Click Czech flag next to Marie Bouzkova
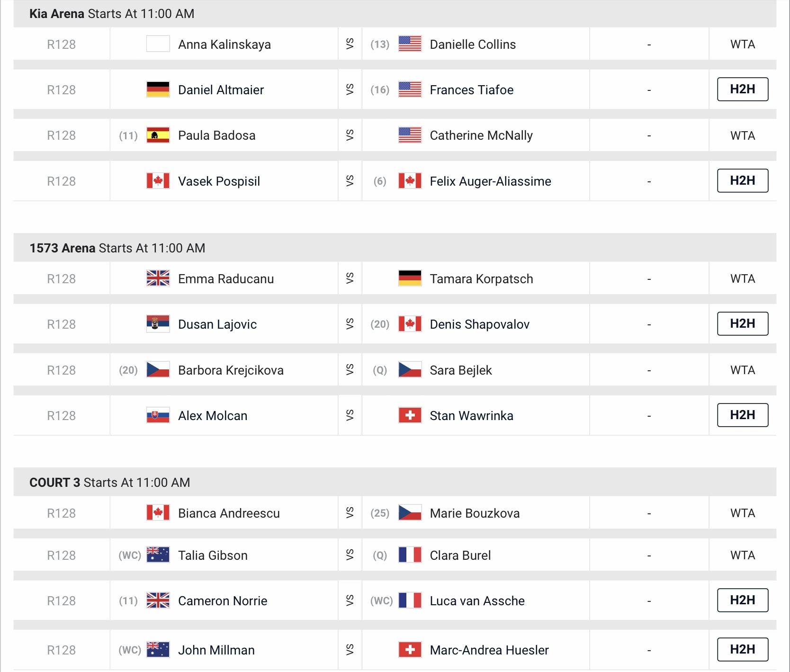The height and width of the screenshot is (672, 790). coord(410,513)
